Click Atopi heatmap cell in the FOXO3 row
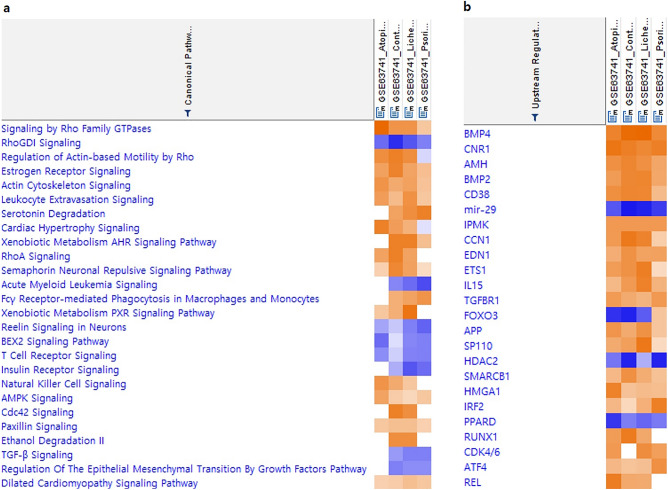This screenshot has height=490, width=668. 613,315
